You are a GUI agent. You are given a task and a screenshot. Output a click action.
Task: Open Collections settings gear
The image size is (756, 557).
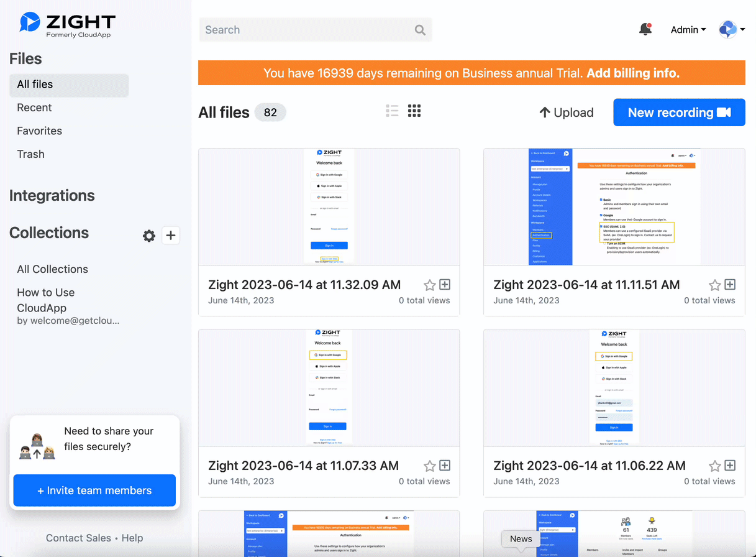(x=149, y=236)
